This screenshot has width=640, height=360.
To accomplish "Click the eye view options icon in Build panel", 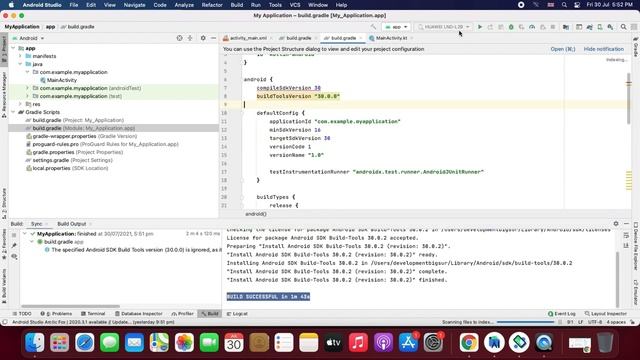I will pyautogui.click(x=14, y=256).
